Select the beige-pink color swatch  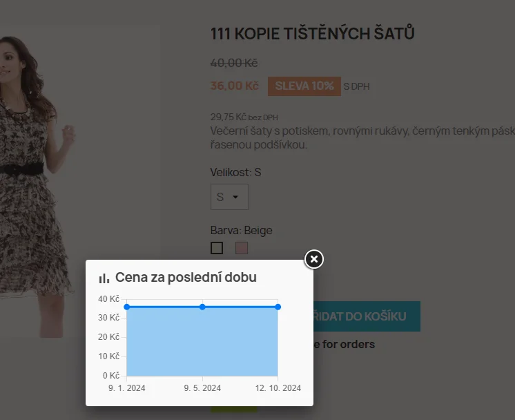click(242, 247)
